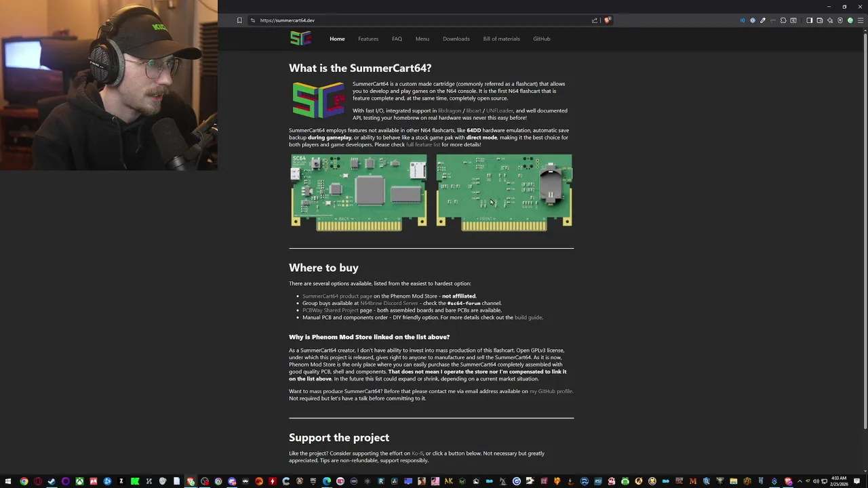Open the Xbox app from the taskbar
Image resolution: width=868 pixels, height=488 pixels.
79,481
